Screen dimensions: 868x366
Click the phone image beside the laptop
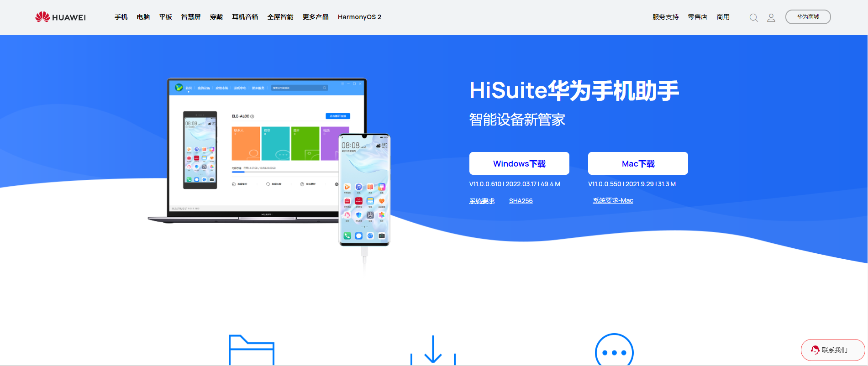[364, 190]
